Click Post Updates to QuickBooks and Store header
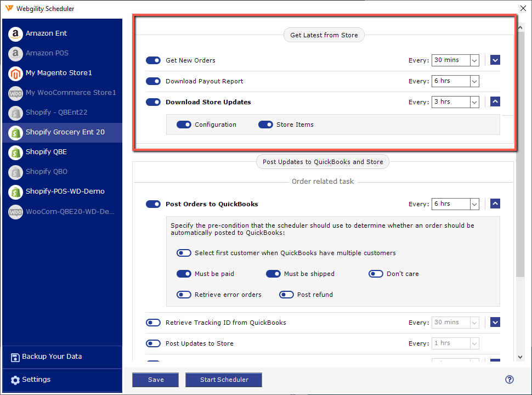This screenshot has width=532, height=395. (322, 162)
